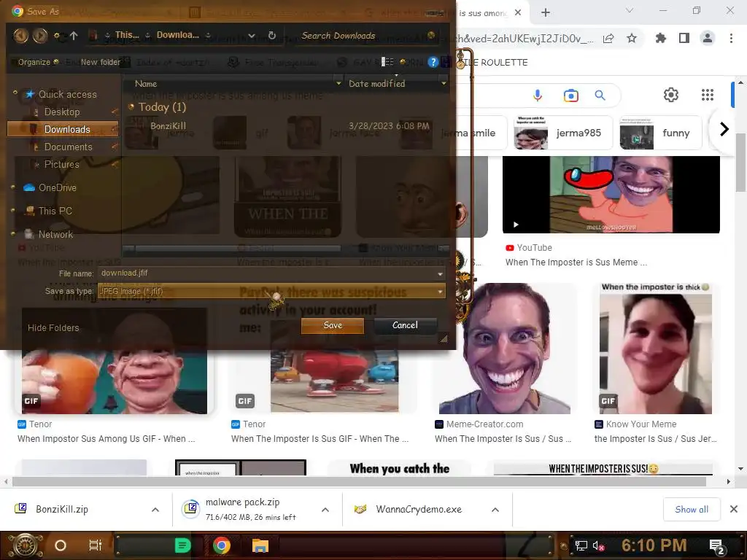Refresh the Downloads folder listing

pos(272,35)
